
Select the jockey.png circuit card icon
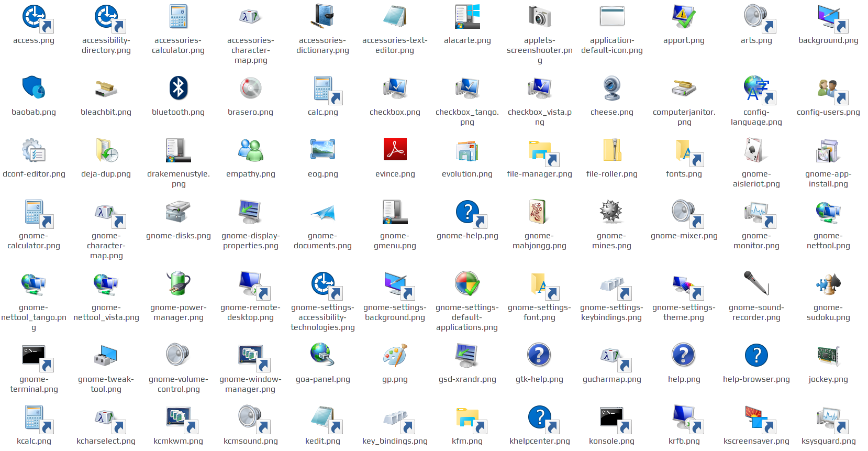[829, 355]
